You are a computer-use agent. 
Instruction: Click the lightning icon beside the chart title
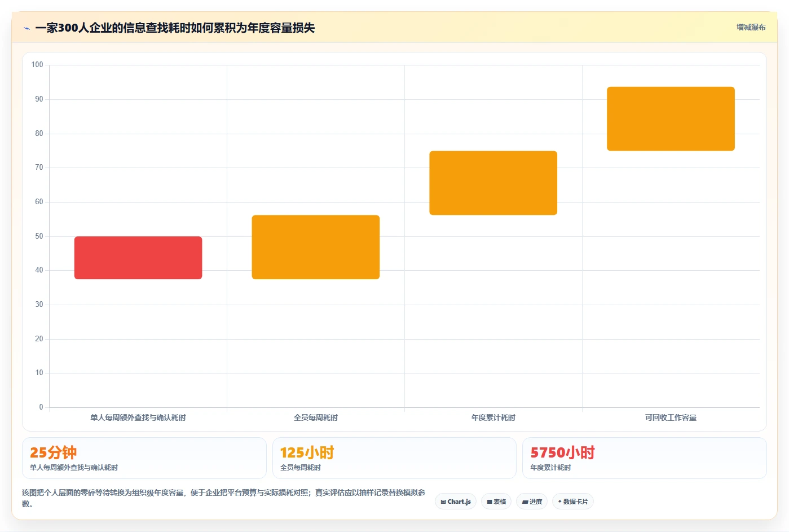[27, 28]
